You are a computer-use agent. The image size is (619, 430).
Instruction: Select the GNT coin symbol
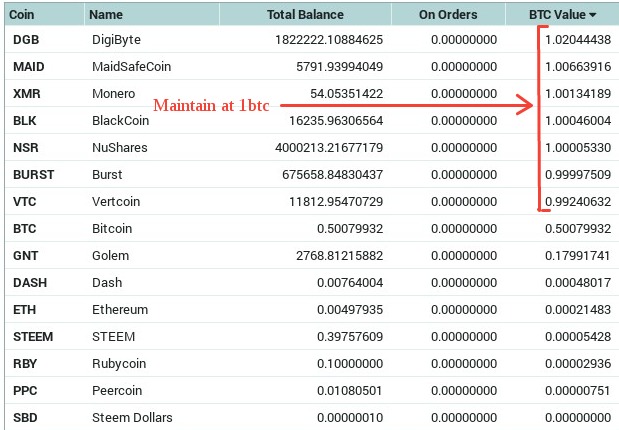[26, 255]
